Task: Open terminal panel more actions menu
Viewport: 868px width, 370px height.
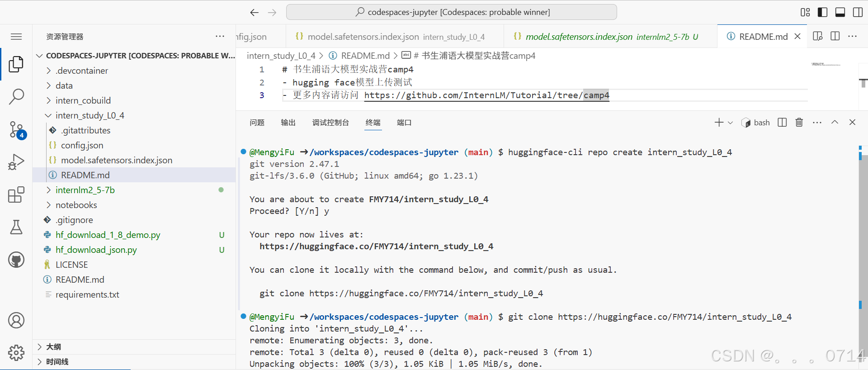Action: tap(817, 123)
